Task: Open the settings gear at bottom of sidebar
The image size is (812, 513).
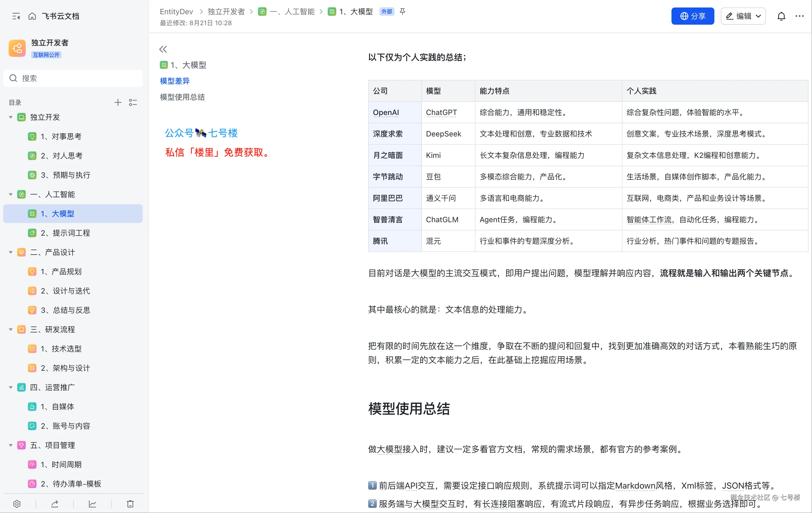Action: pos(17,504)
